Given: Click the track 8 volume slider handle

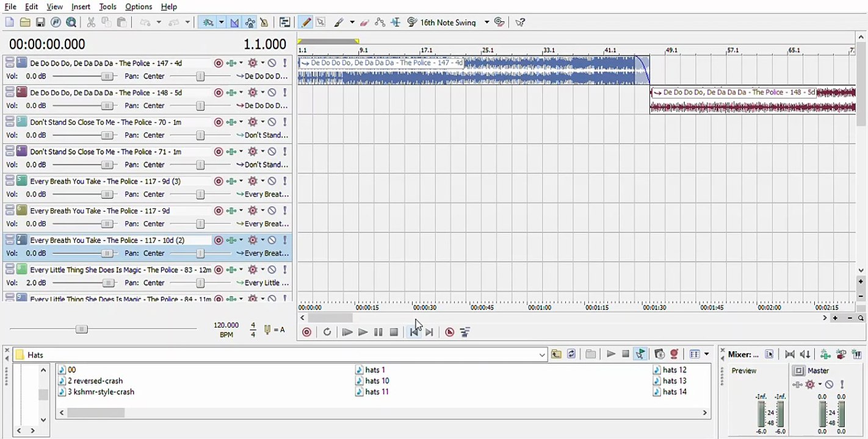Looking at the screenshot, I should tap(107, 283).
